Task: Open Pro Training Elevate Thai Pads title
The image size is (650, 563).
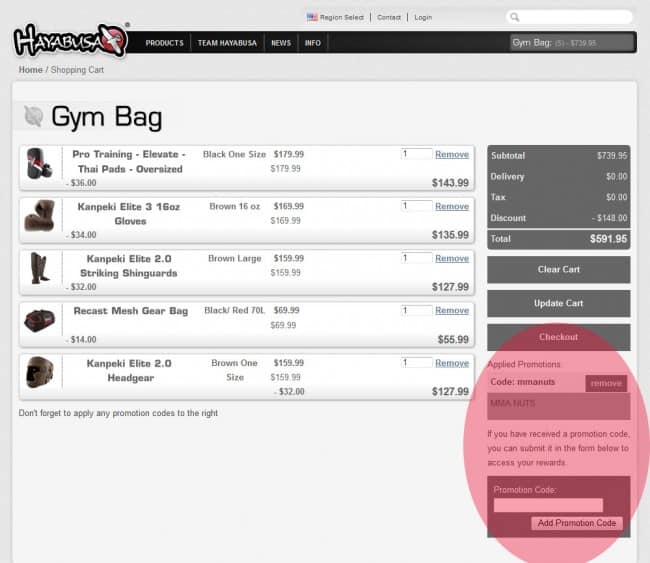Action: coord(129,162)
